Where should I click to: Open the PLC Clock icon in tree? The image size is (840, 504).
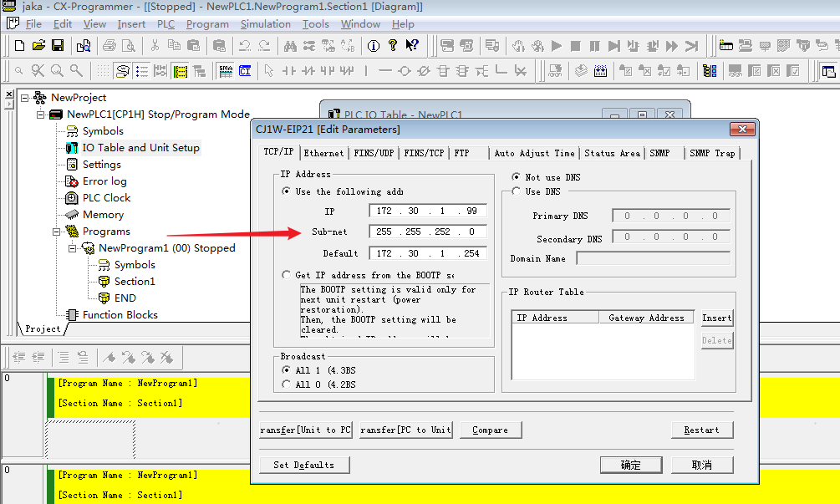72,198
